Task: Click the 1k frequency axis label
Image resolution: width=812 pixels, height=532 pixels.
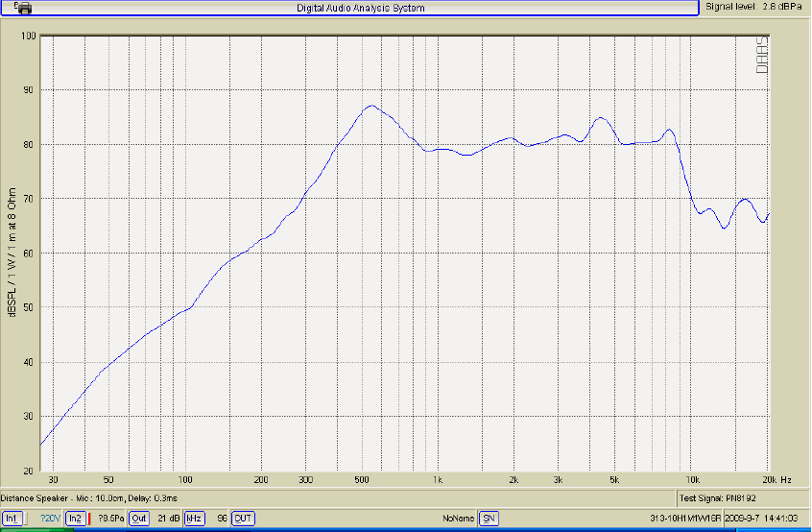Action: point(438,480)
